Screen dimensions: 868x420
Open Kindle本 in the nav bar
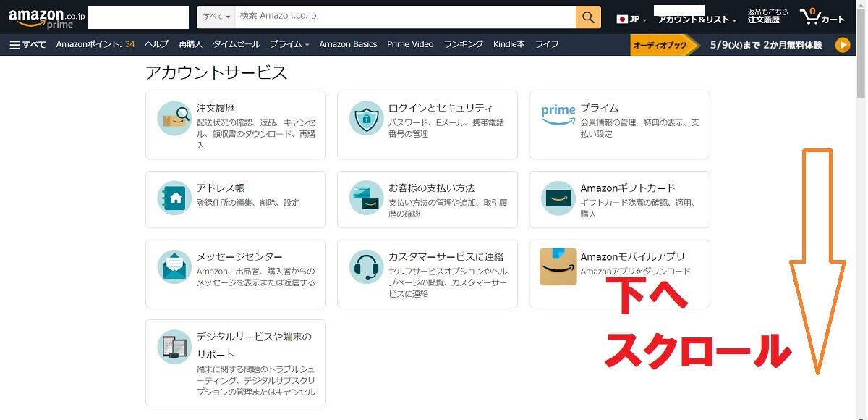point(509,44)
